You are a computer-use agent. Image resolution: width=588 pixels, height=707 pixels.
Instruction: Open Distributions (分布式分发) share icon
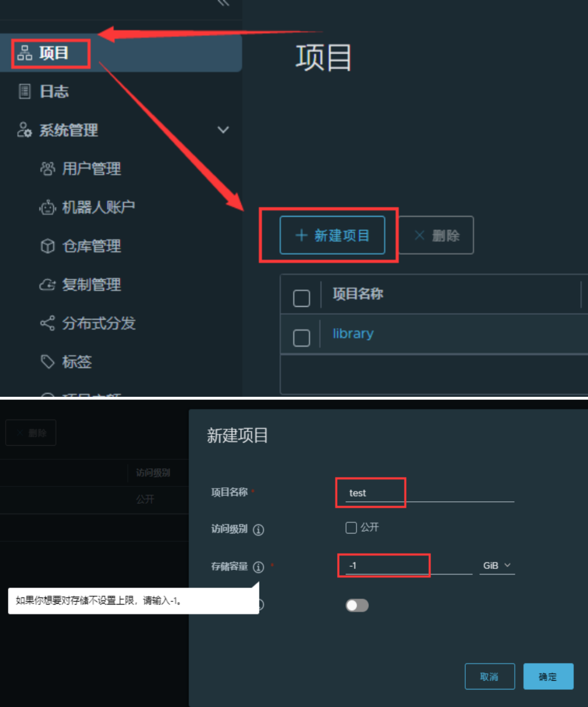click(47, 323)
